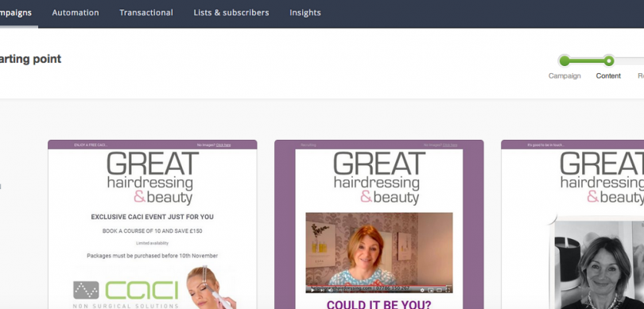Click "It's good to be in touch..." preheader

point(546,145)
